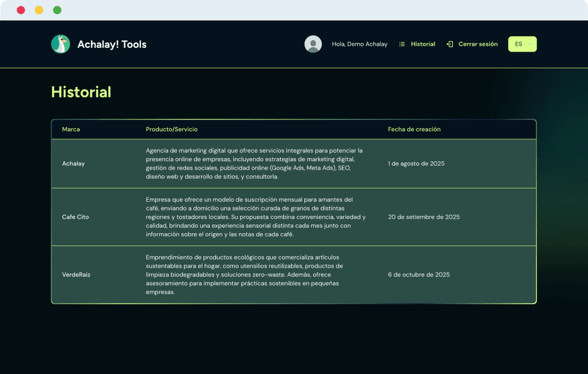Click the logout arrow icon

(450, 44)
